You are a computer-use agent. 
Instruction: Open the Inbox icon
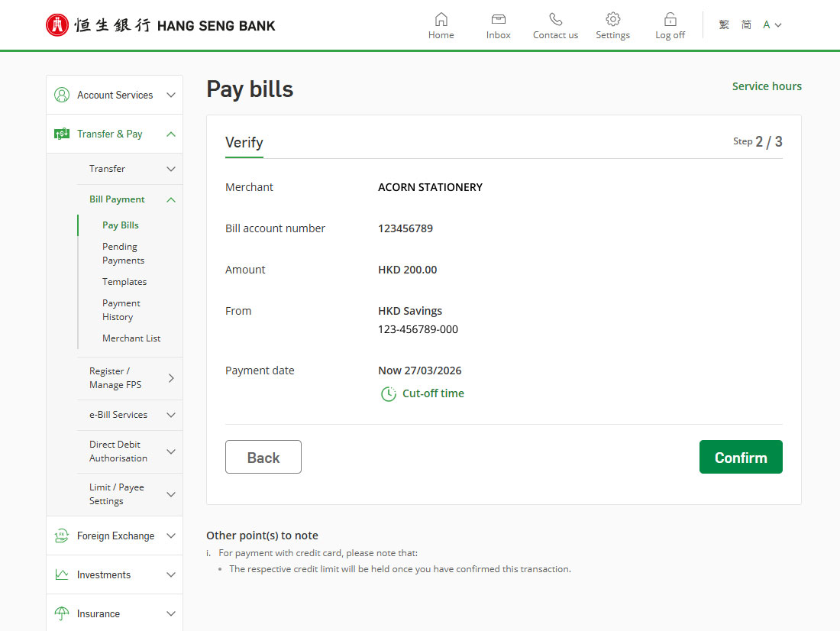tap(498, 19)
